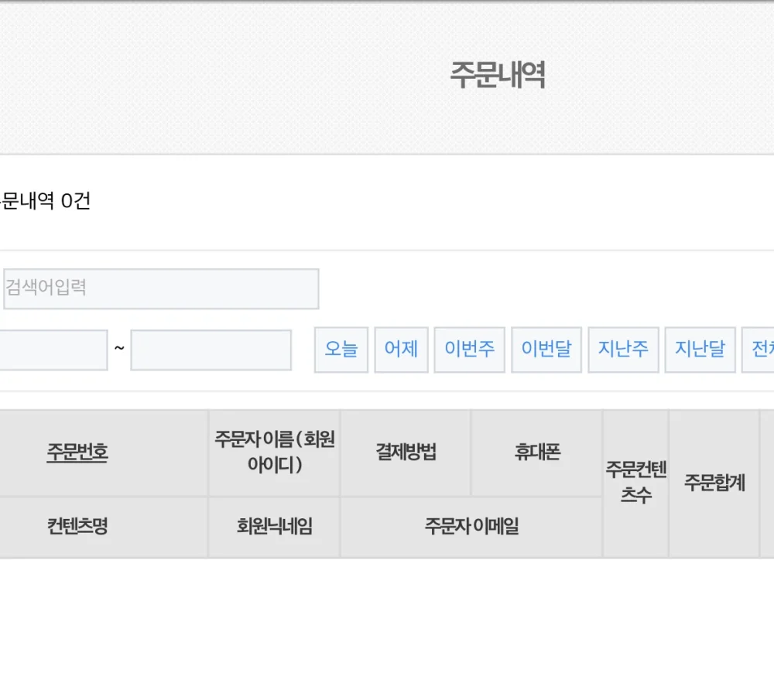Click the 회원닉네임 column header
This screenshot has height=700, width=774.
(275, 527)
